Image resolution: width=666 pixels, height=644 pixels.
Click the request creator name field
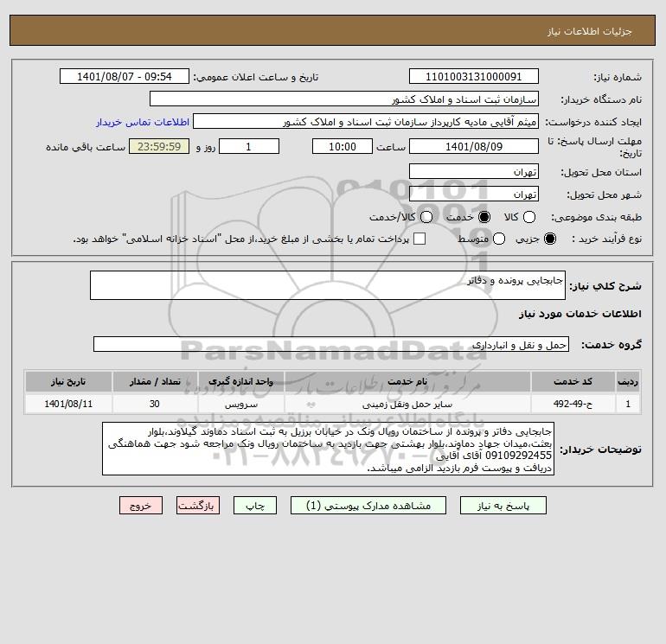(366, 121)
